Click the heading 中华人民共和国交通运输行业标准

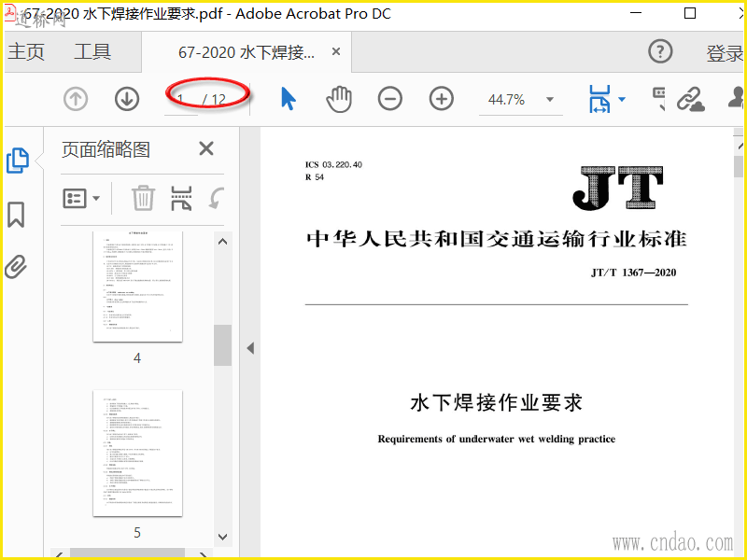click(497, 239)
